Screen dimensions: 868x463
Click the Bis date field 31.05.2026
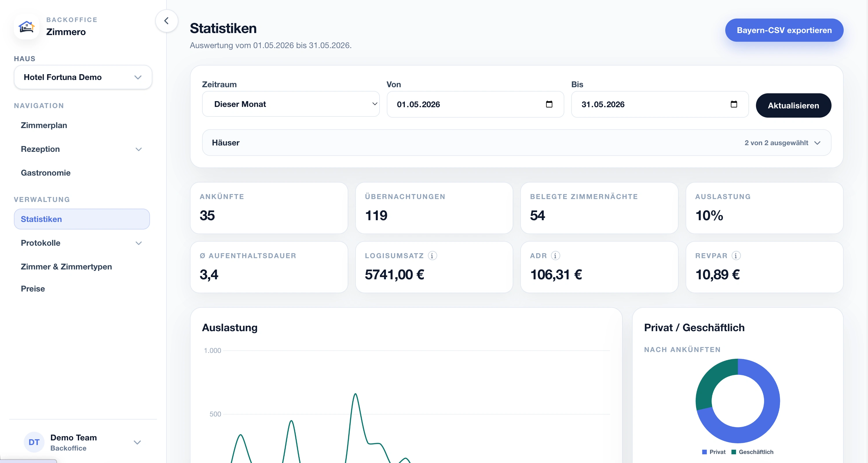pos(660,104)
